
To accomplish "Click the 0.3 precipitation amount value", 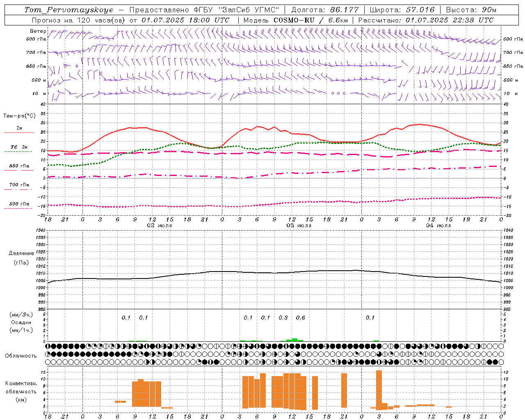I will [283, 318].
